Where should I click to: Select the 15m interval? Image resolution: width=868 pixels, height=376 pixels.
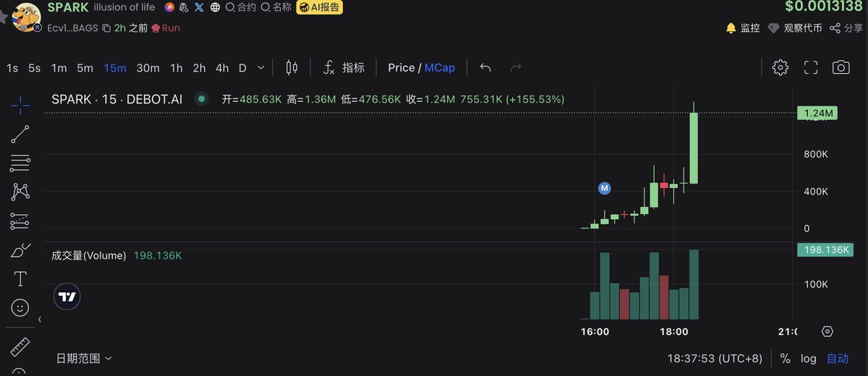tap(114, 68)
